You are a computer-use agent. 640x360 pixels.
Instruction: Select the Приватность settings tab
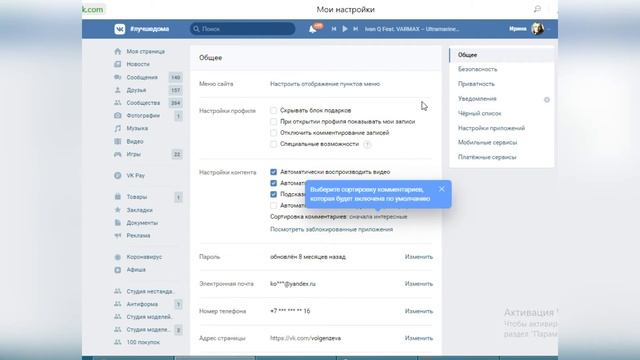[x=502, y=84]
